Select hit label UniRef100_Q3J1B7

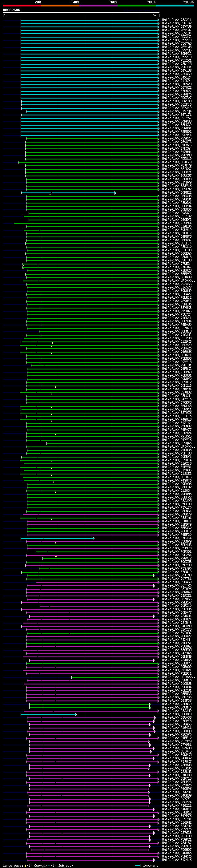177,843
